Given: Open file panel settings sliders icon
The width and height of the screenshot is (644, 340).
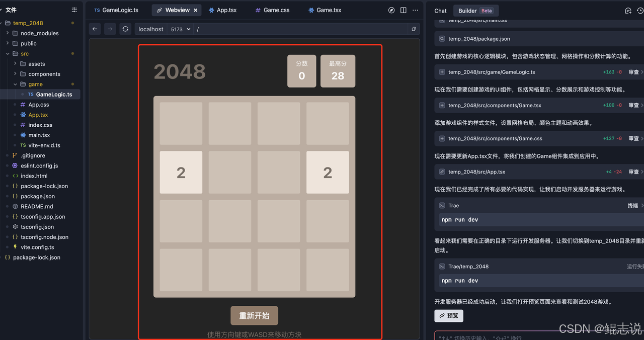Looking at the screenshot, I should click(74, 10).
